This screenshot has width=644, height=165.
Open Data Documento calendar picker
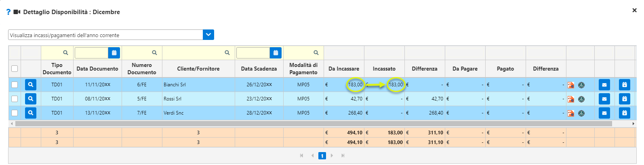(114, 53)
